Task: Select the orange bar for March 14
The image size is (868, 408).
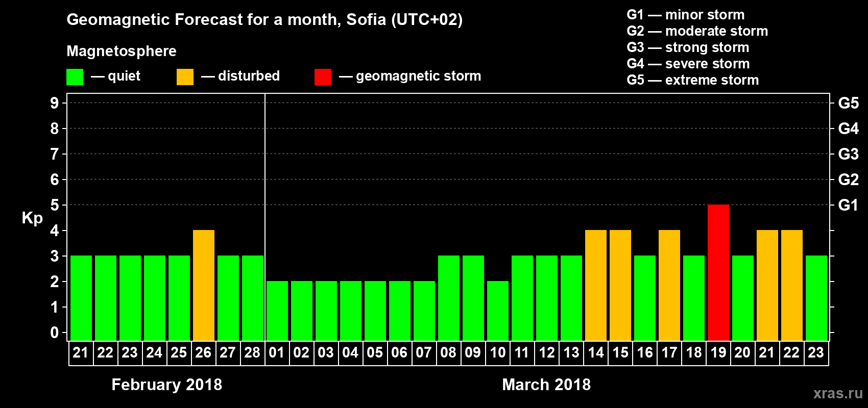Action: coord(596,285)
